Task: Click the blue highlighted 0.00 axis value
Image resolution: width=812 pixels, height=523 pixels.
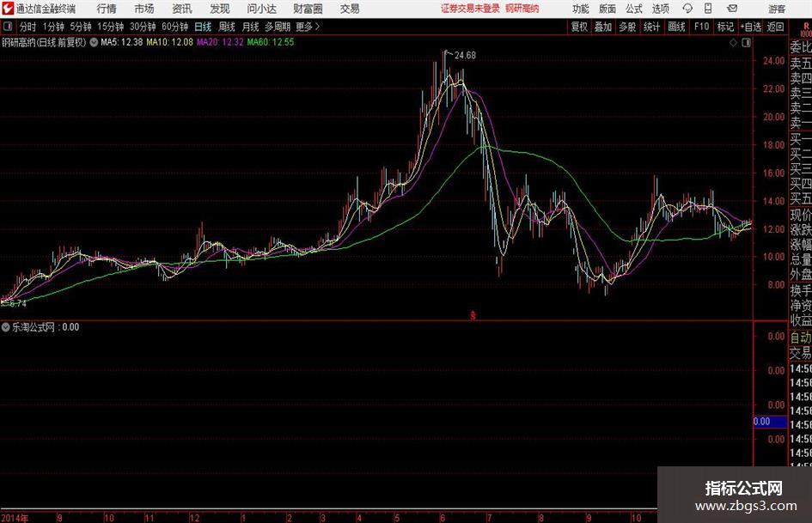Action: coord(770,422)
